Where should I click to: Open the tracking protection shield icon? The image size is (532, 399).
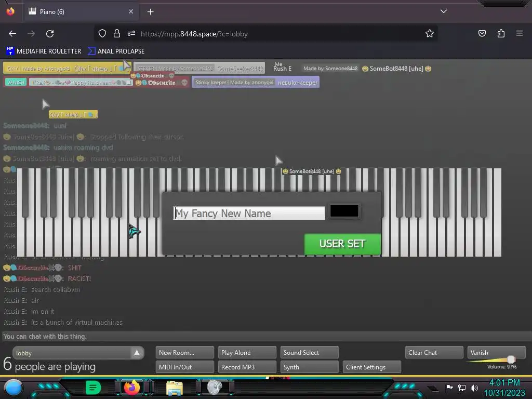(x=102, y=34)
